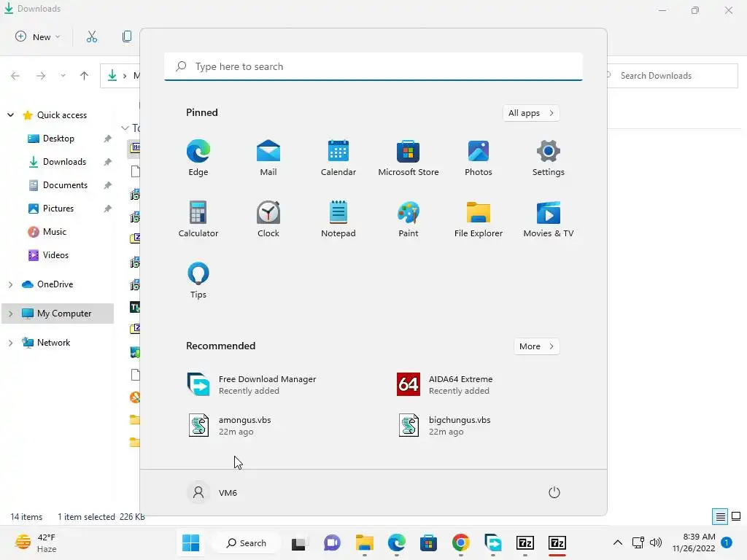Switch Explorer to details view
This screenshot has height=560, width=747.
tap(720, 516)
